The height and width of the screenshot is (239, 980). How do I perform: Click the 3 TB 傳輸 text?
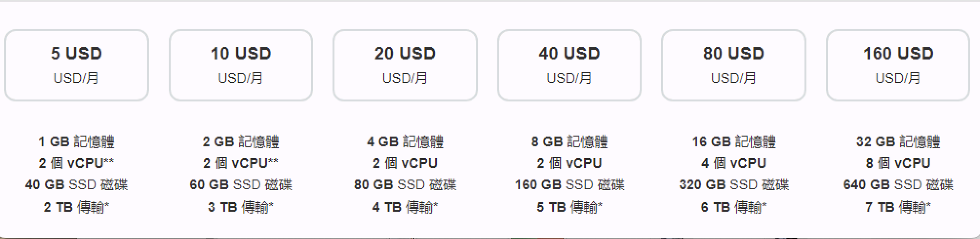pos(241,207)
